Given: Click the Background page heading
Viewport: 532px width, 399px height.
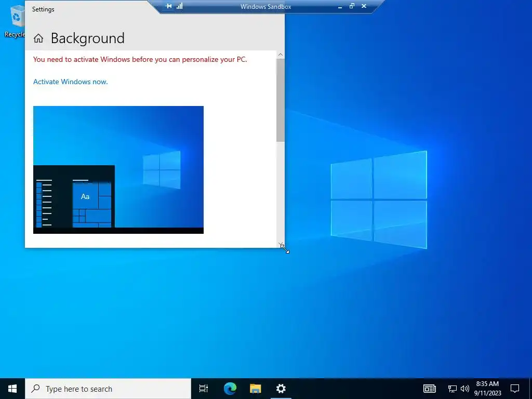Looking at the screenshot, I should point(87,38).
